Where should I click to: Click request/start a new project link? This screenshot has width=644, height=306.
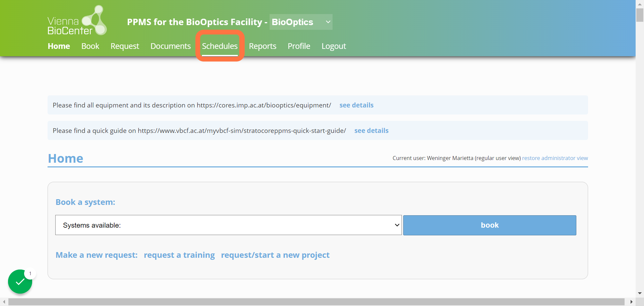tap(275, 255)
